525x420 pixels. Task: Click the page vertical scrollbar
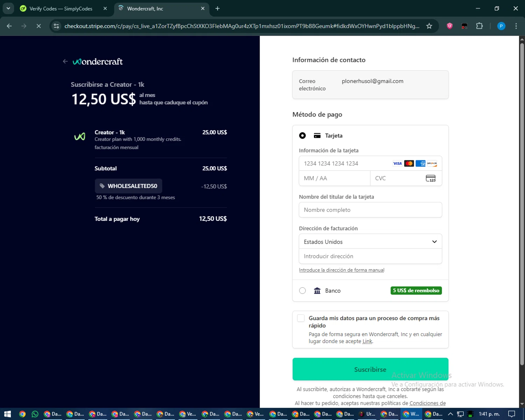[x=522, y=204]
